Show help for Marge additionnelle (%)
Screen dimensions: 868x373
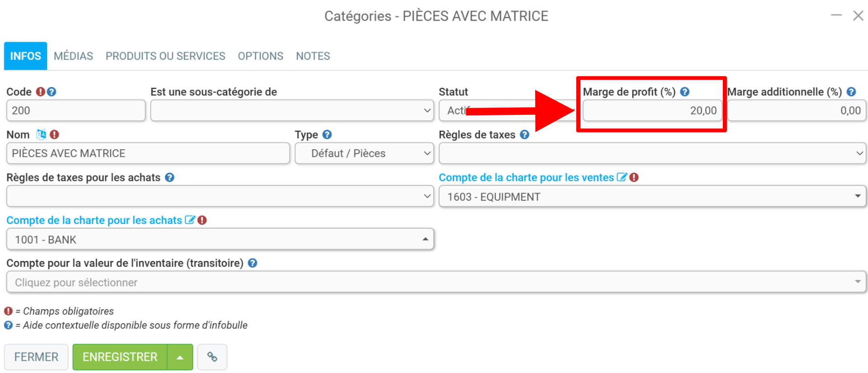851,92
